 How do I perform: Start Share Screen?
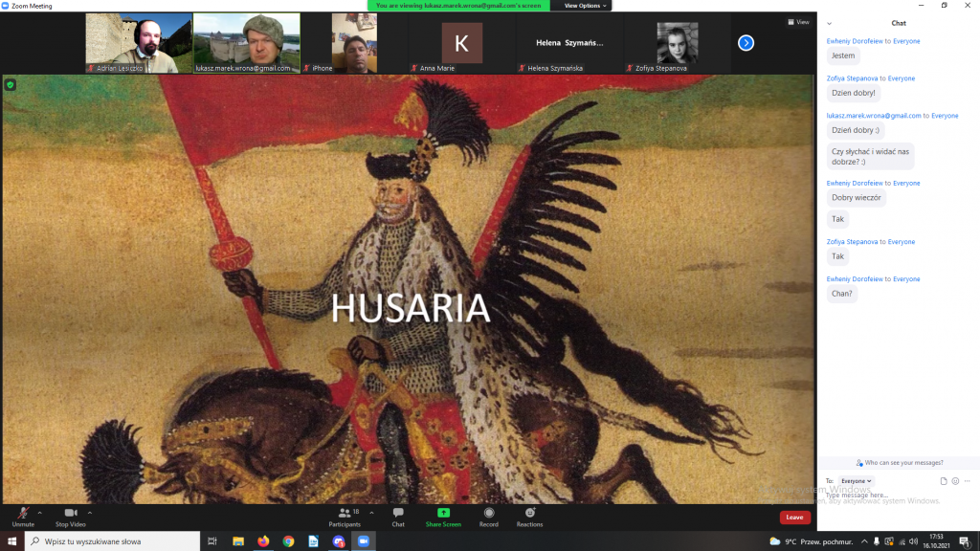(443, 515)
